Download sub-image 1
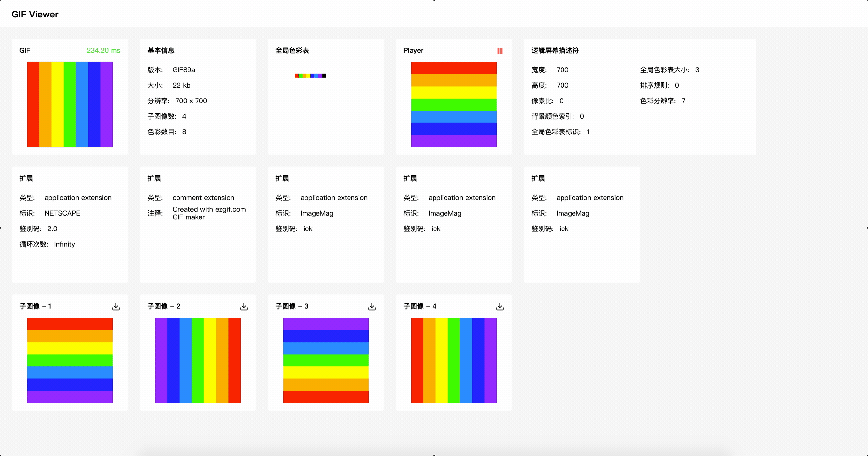Screen dimensions: 868x456 pyautogui.click(x=116, y=306)
